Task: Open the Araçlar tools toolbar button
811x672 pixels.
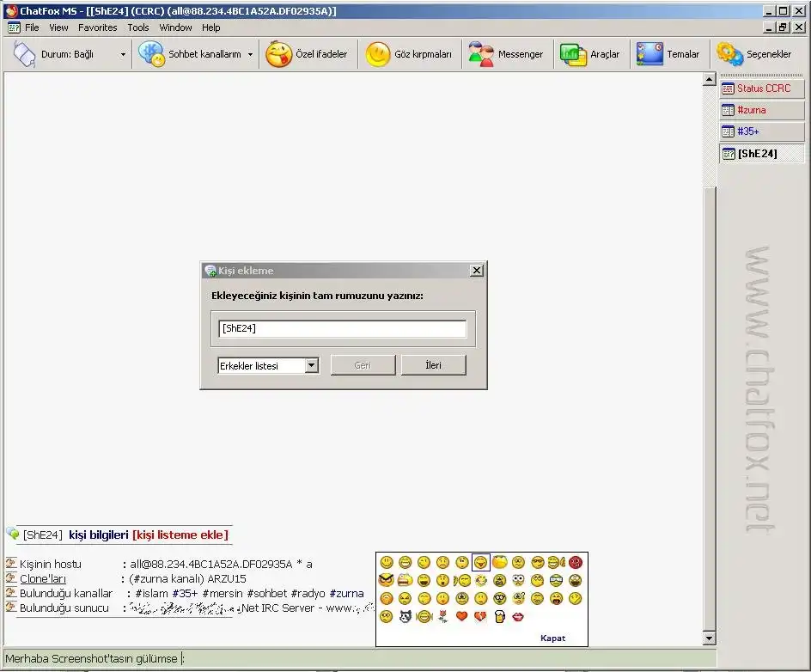Action: pyautogui.click(x=590, y=54)
